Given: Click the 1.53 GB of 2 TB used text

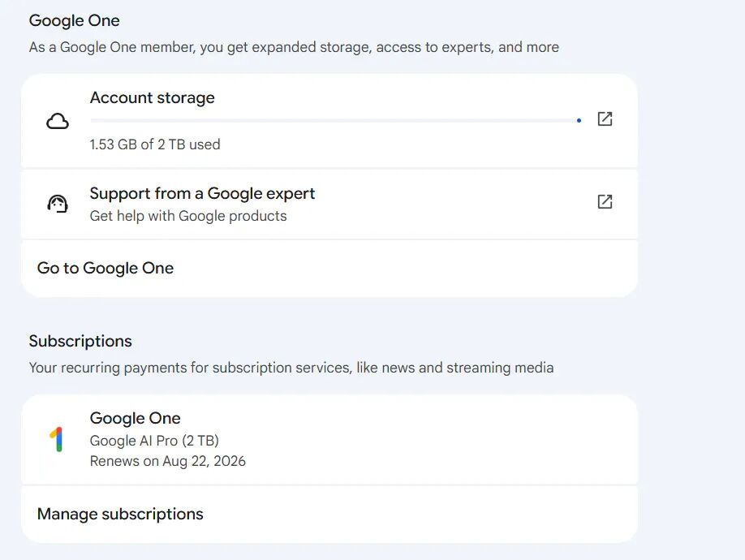Looking at the screenshot, I should tap(155, 144).
